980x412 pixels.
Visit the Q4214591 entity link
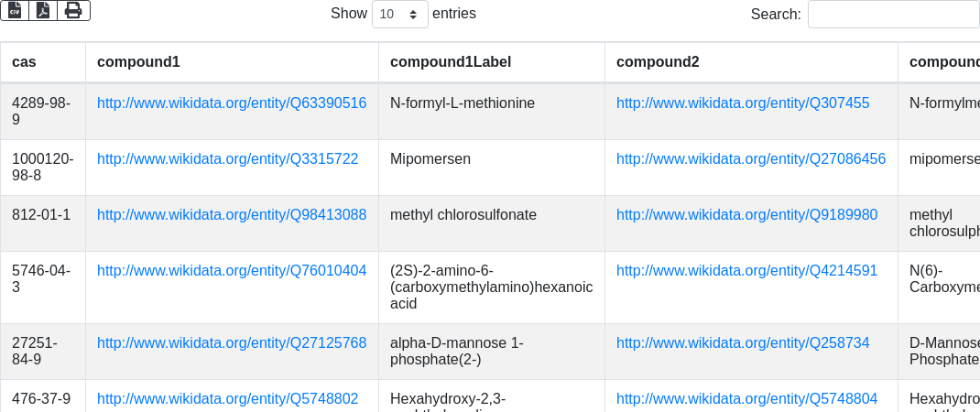pyautogui.click(x=746, y=271)
